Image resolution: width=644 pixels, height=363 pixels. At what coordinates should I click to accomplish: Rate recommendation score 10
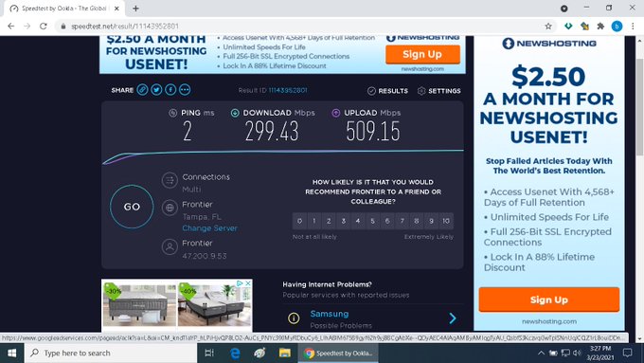pos(446,221)
